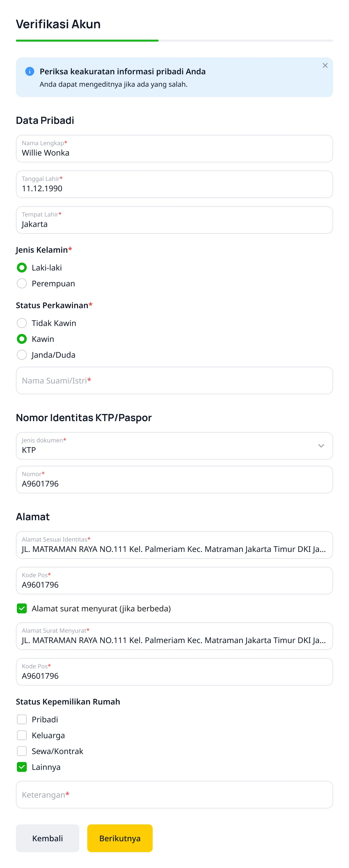Choose Janda/Duda under Status Perkawinan
This screenshot has width=349, height=868.
[22, 354]
